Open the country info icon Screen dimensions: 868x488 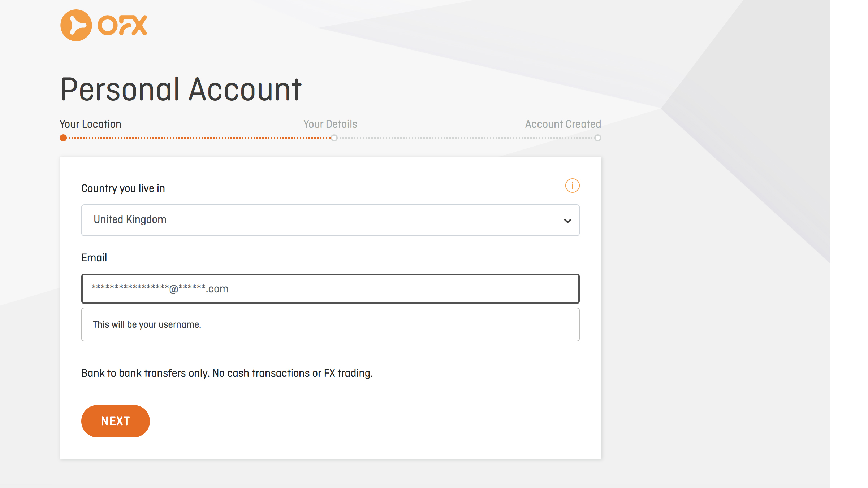572,186
